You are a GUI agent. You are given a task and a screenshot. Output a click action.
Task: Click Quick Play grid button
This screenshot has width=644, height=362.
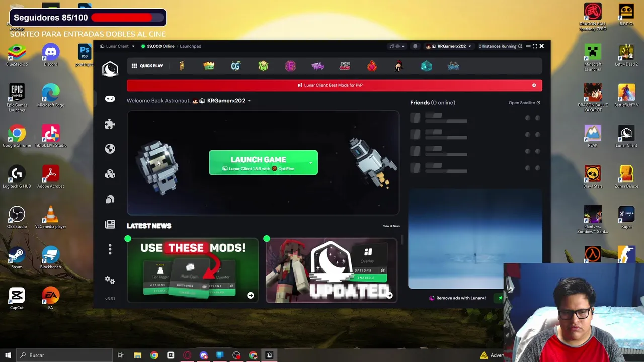tap(147, 66)
